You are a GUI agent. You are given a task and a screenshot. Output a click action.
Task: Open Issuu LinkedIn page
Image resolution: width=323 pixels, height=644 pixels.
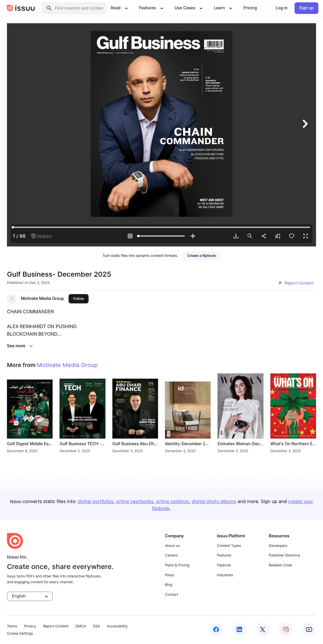239,629
